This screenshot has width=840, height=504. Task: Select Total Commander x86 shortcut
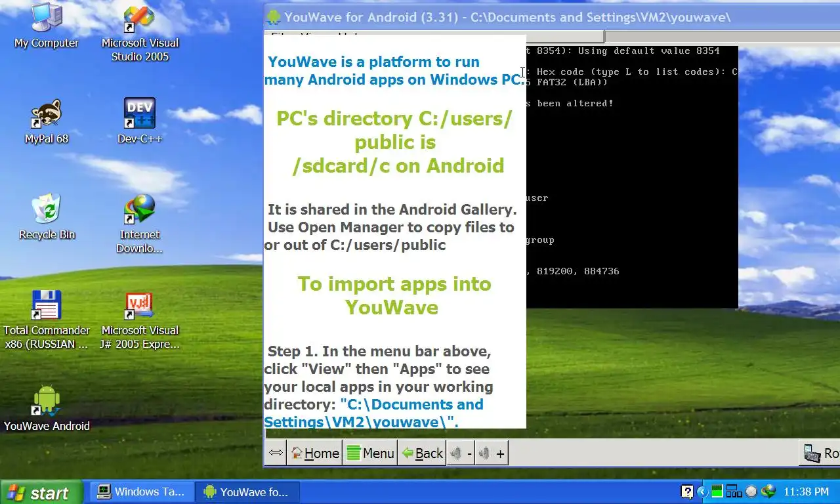click(47, 320)
